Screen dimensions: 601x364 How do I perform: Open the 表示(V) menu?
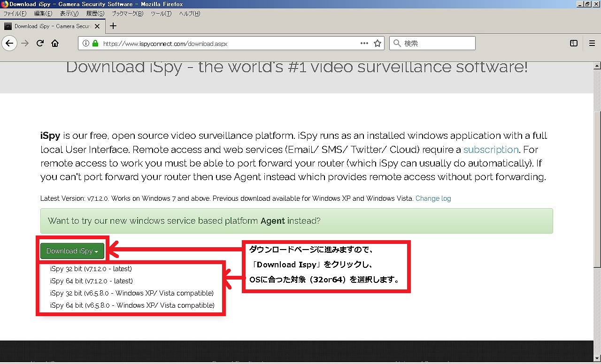69,14
